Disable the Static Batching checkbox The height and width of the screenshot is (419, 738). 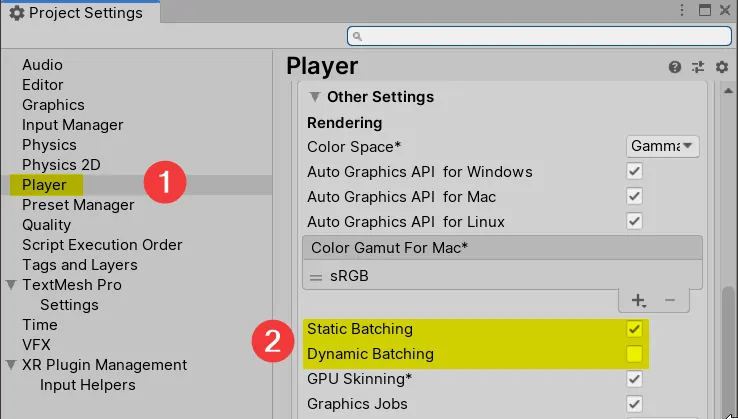click(x=634, y=329)
